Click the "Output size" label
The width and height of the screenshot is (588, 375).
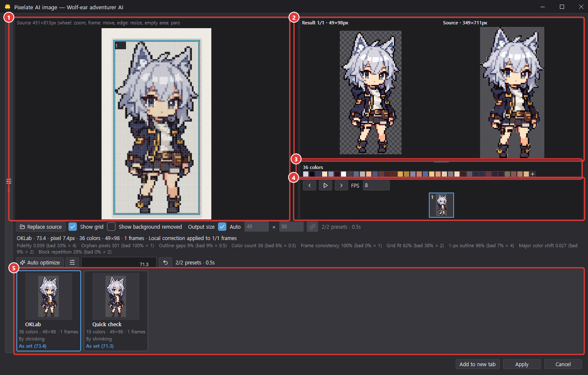201,227
